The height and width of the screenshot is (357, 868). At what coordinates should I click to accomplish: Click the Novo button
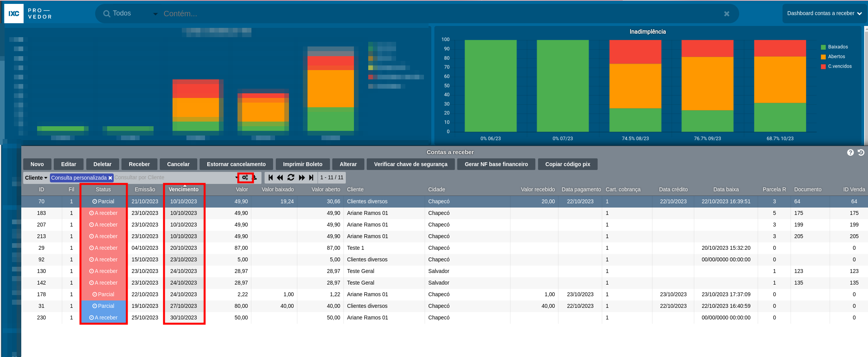tap(37, 164)
